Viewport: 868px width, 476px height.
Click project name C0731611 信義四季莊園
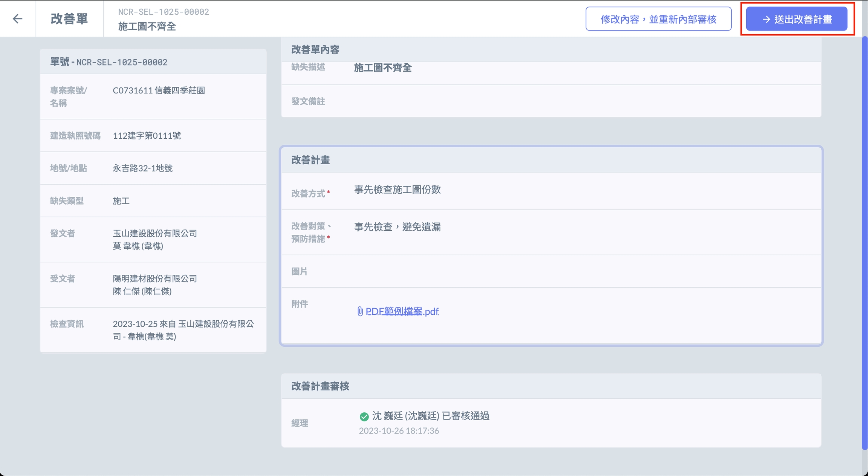coord(159,90)
